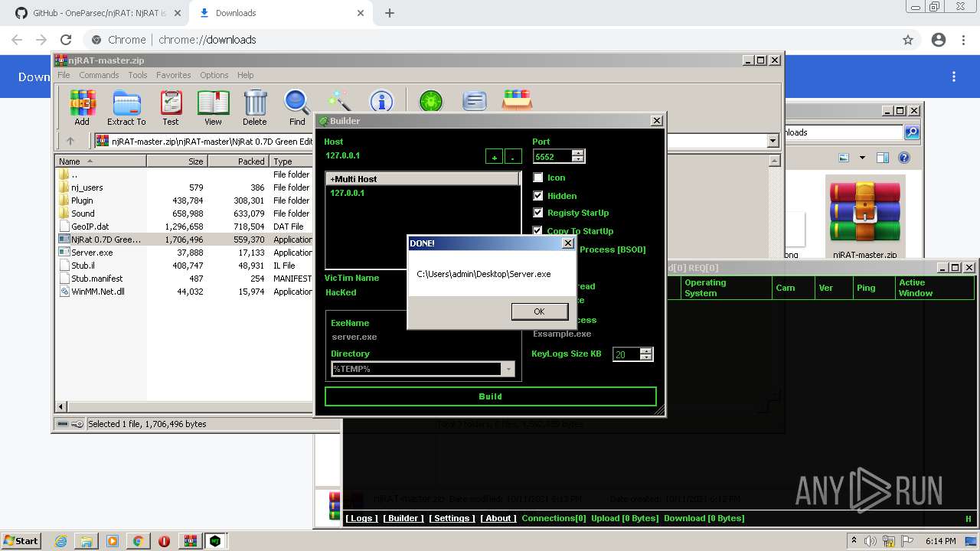This screenshot has width=980, height=551.
Task: Click the [ Builder ] link
Action: click(x=403, y=518)
